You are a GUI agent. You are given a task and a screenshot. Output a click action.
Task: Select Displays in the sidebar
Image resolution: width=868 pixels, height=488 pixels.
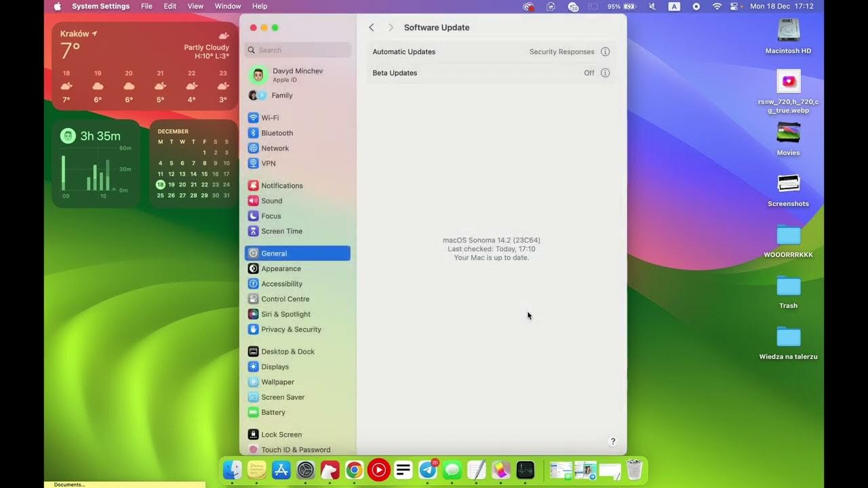point(275,367)
